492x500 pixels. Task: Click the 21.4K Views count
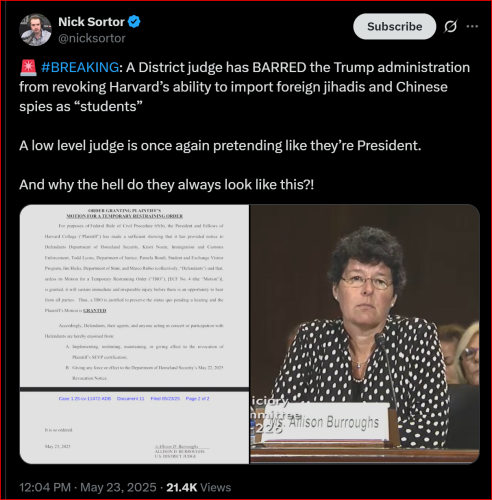tap(199, 487)
